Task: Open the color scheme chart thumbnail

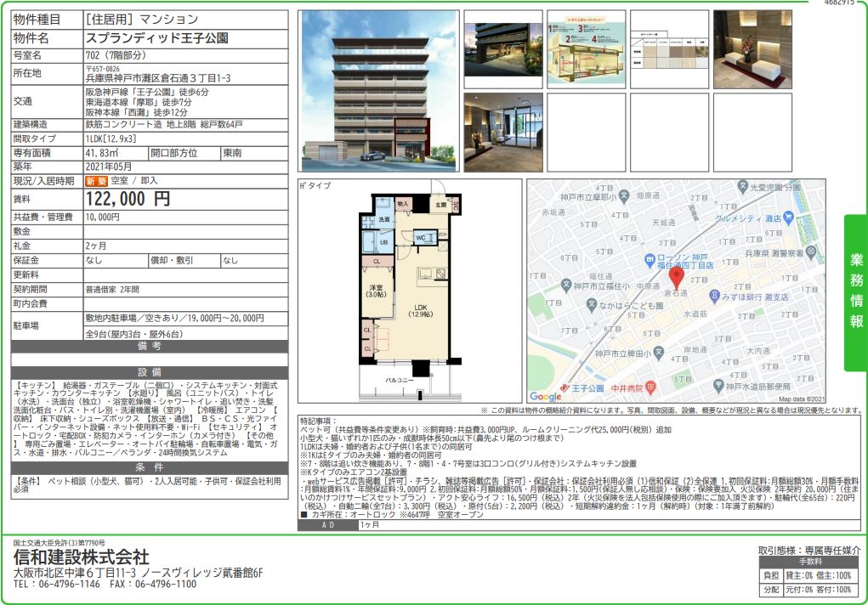Action: point(669,49)
